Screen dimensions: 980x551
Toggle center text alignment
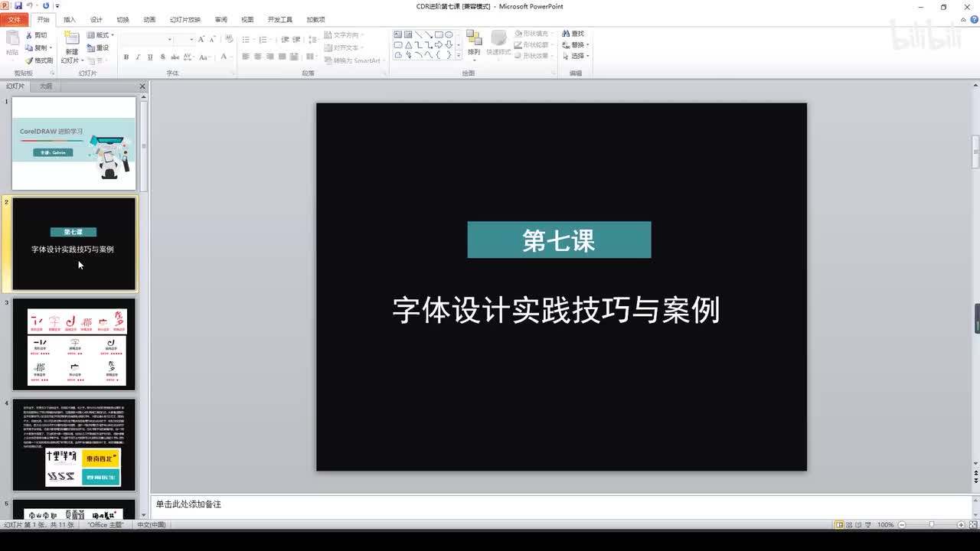point(258,57)
